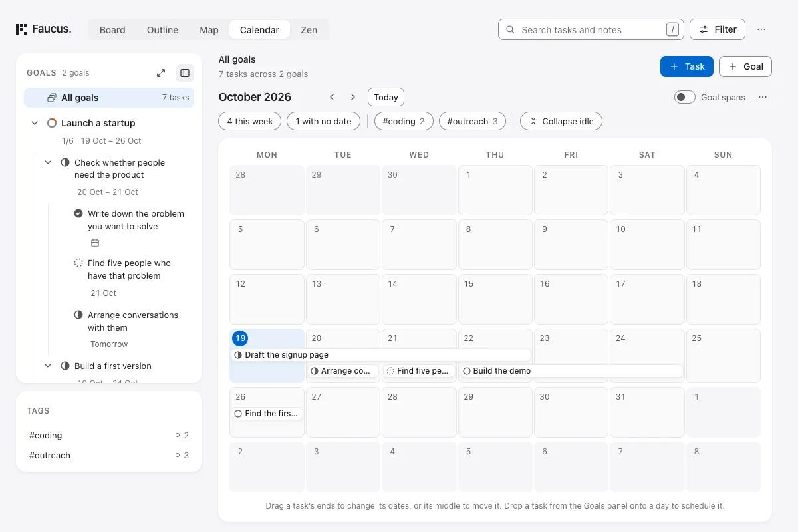The image size is (798, 532).
Task: Click the slash shortcut badge in search
Action: point(673,29)
